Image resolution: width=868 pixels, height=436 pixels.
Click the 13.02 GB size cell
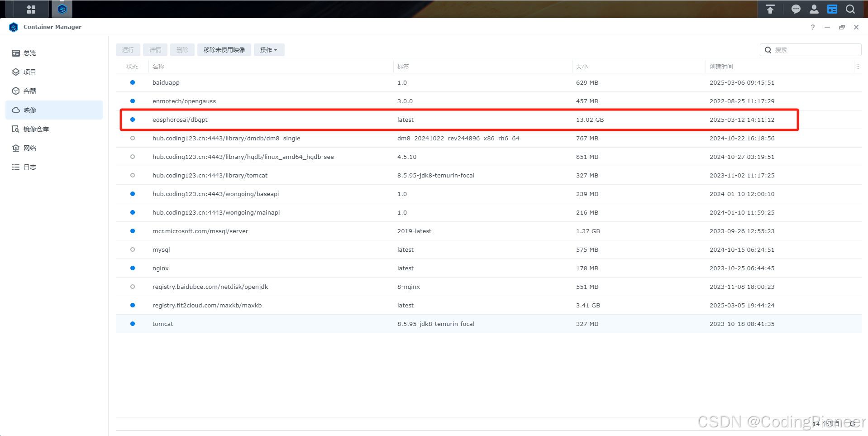pyautogui.click(x=590, y=120)
